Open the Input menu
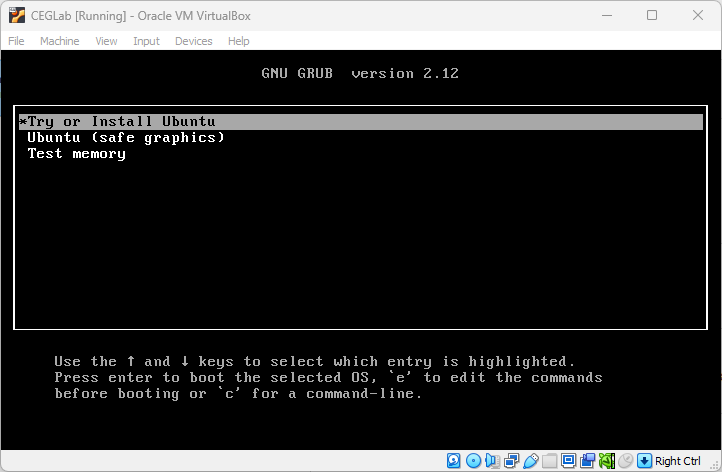 click(146, 41)
